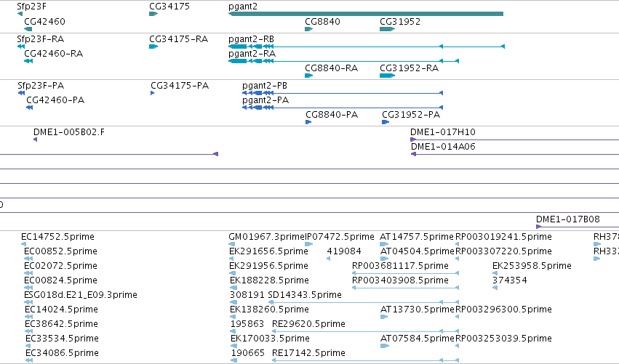Select the AT13730.5prime EST label
The image size is (619, 364).
coord(418,310)
